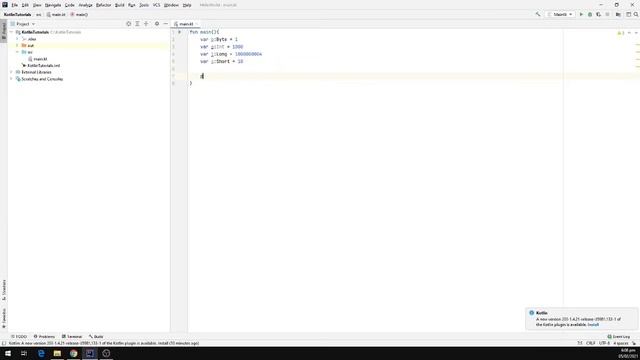The image size is (640, 360).
Task: Expand the out folder
Action: (x=18, y=45)
